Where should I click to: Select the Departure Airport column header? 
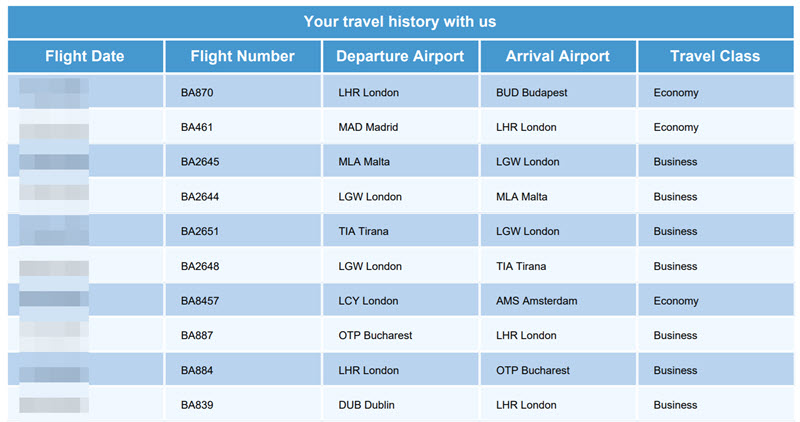(401, 56)
